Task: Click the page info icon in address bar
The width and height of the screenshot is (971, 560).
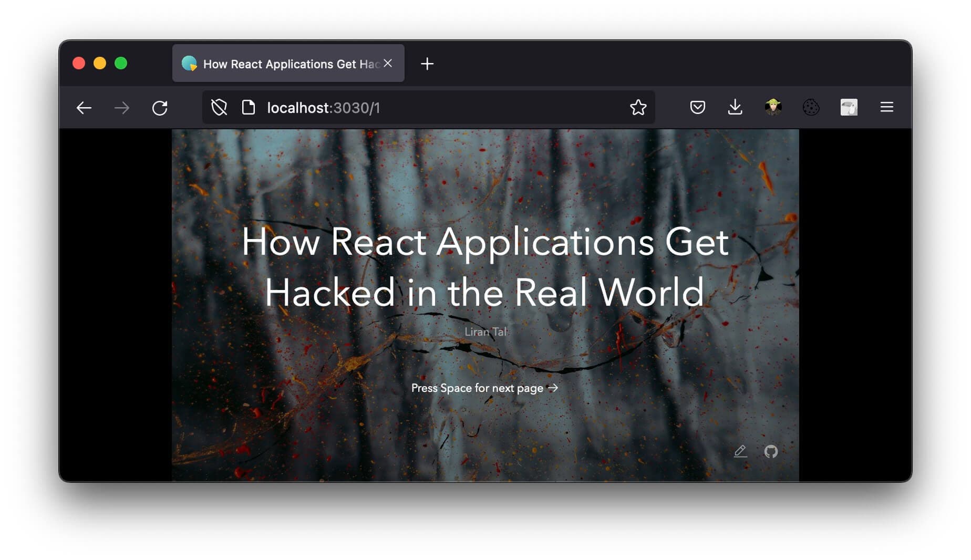Action: point(248,107)
